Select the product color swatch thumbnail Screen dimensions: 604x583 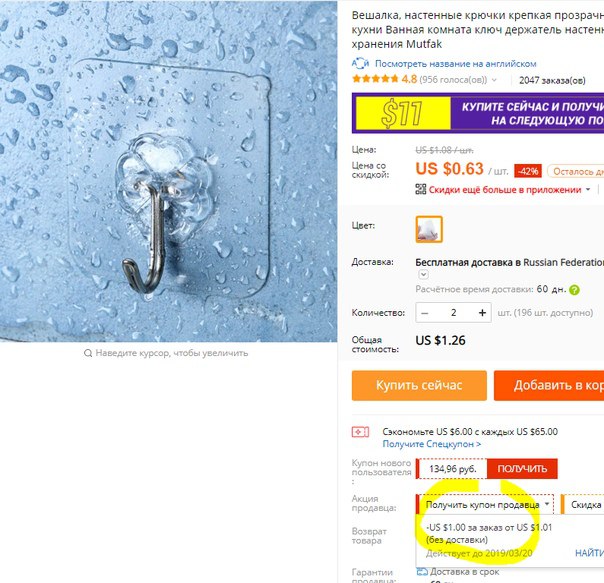pos(429,229)
